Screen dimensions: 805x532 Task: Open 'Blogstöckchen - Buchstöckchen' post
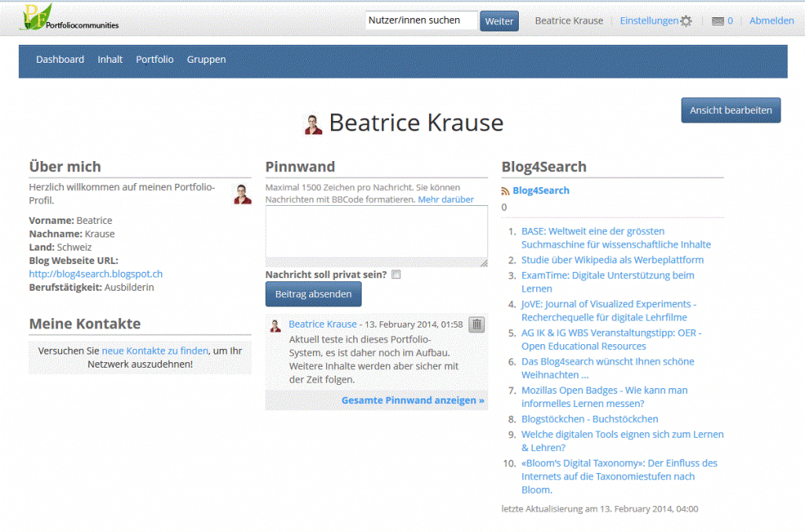pos(590,419)
